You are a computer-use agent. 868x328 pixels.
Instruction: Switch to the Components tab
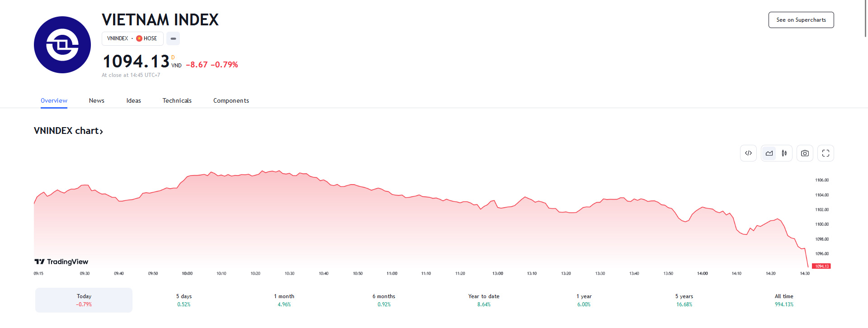click(x=231, y=100)
